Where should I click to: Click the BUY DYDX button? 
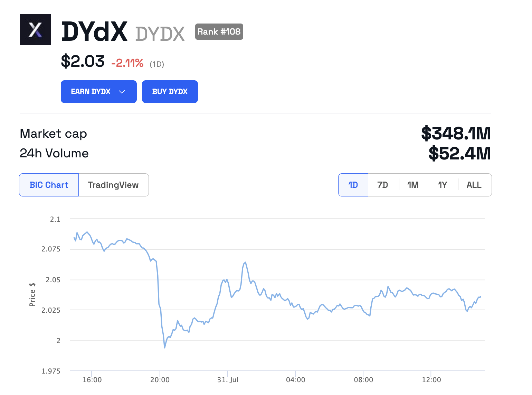click(x=170, y=91)
